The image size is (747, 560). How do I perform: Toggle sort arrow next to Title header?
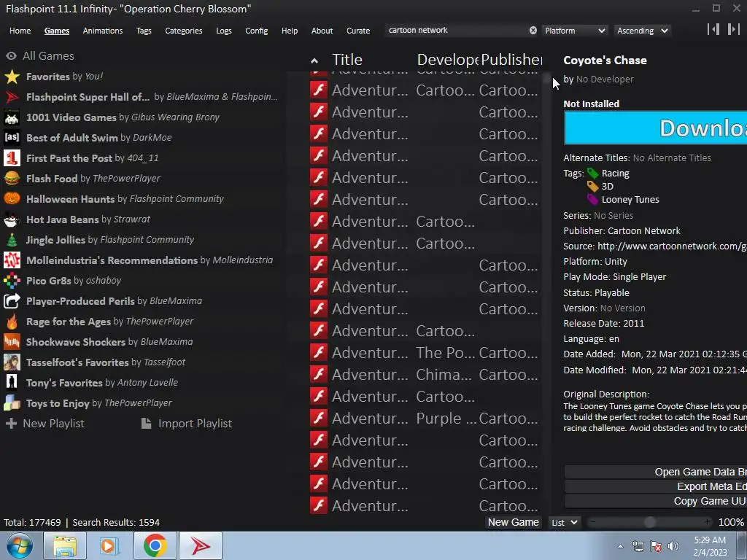tap(314, 61)
